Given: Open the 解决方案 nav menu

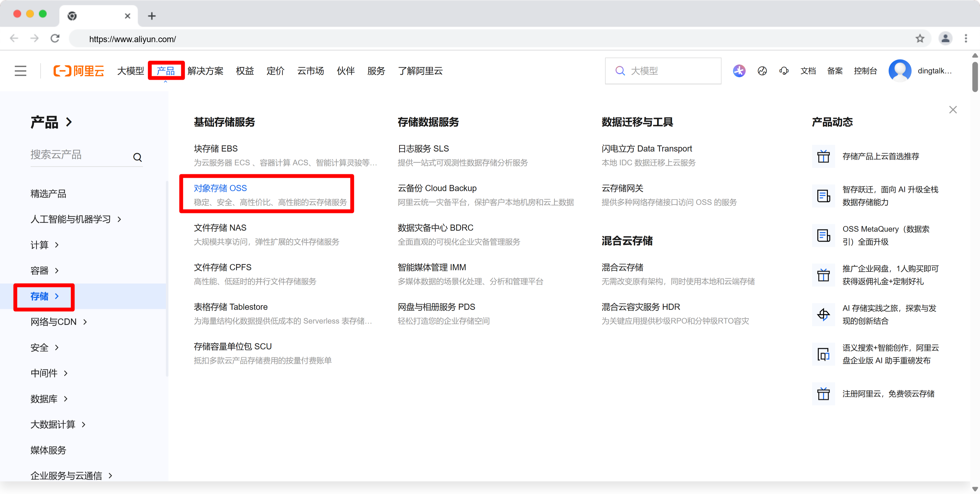Looking at the screenshot, I should pyautogui.click(x=205, y=71).
